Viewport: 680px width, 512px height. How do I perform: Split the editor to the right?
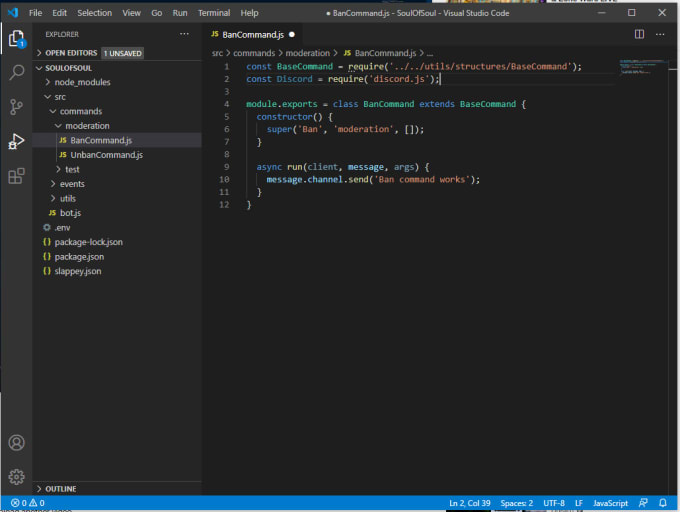[x=639, y=34]
